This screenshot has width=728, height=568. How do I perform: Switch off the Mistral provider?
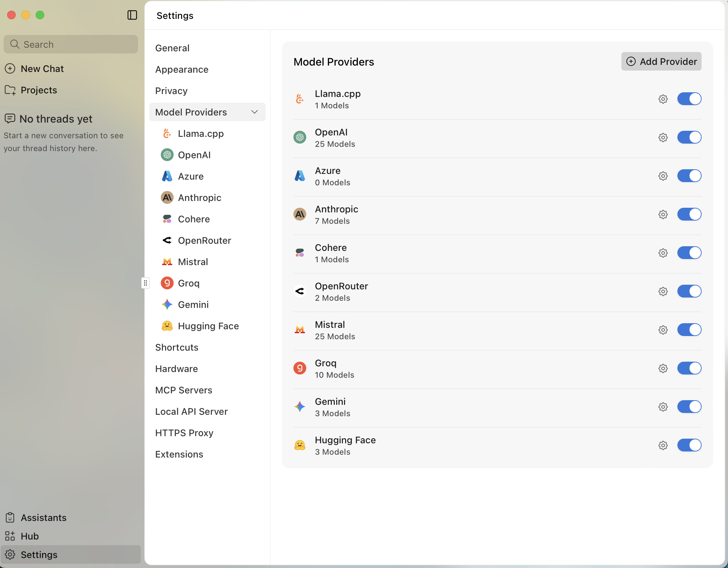[689, 330]
